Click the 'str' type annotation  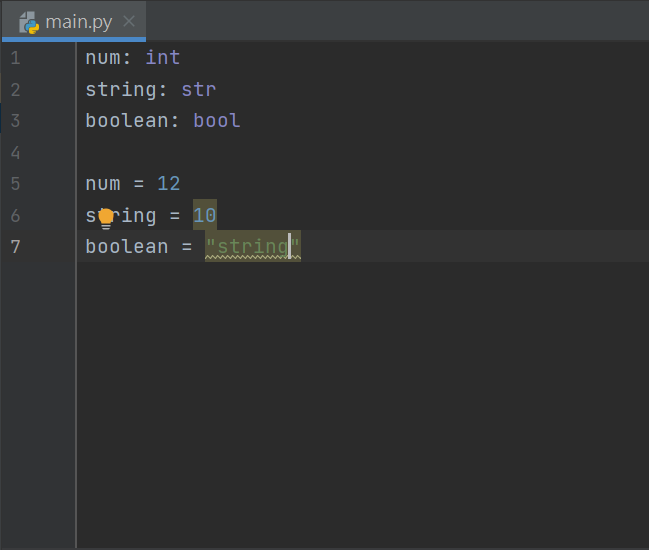pyautogui.click(x=199, y=89)
